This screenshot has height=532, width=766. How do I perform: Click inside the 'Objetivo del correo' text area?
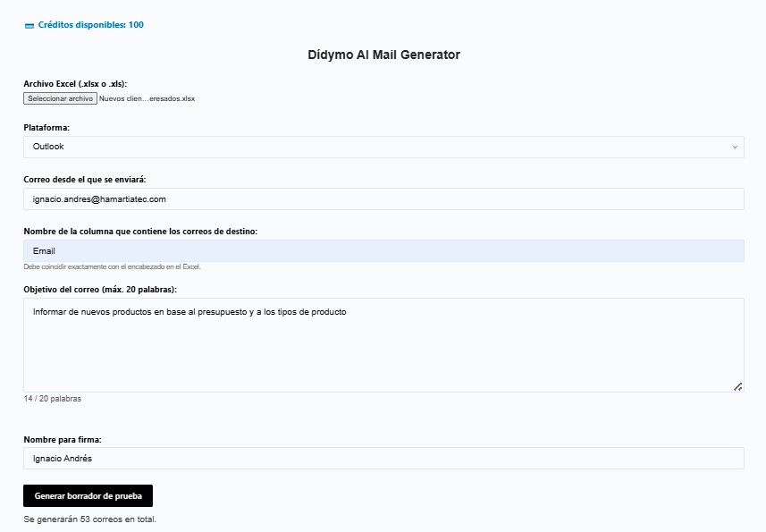[383, 349]
